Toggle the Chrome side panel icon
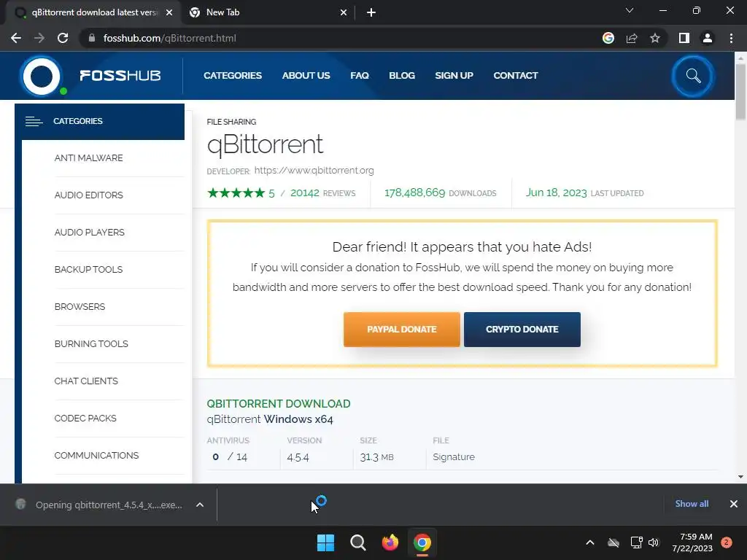Viewport: 747px width, 560px height. [x=684, y=38]
